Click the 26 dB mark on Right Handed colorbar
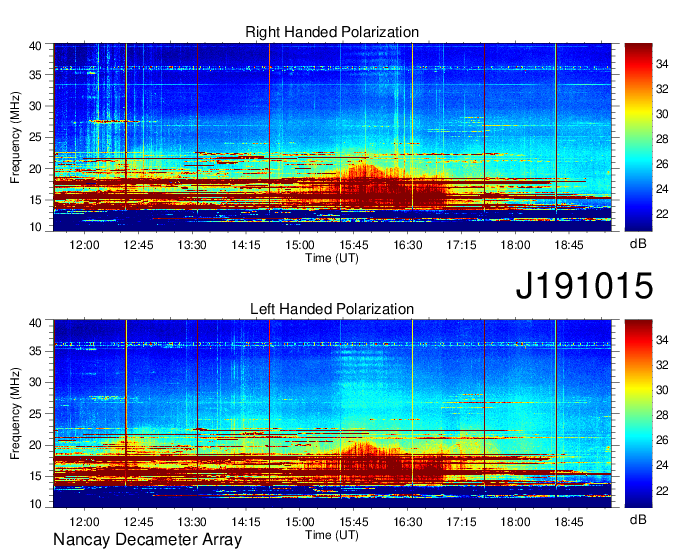Viewport: 680px width, 552px height. 662,164
